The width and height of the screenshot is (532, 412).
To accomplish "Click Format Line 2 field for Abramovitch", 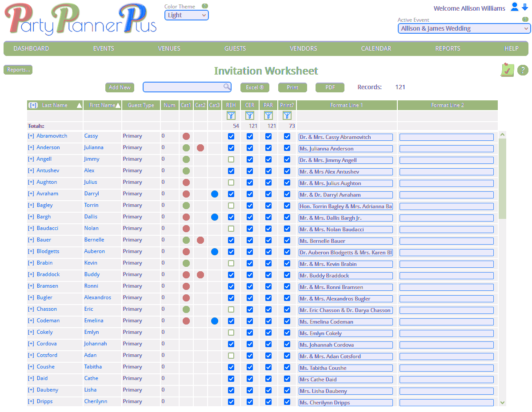I will click(x=446, y=137).
